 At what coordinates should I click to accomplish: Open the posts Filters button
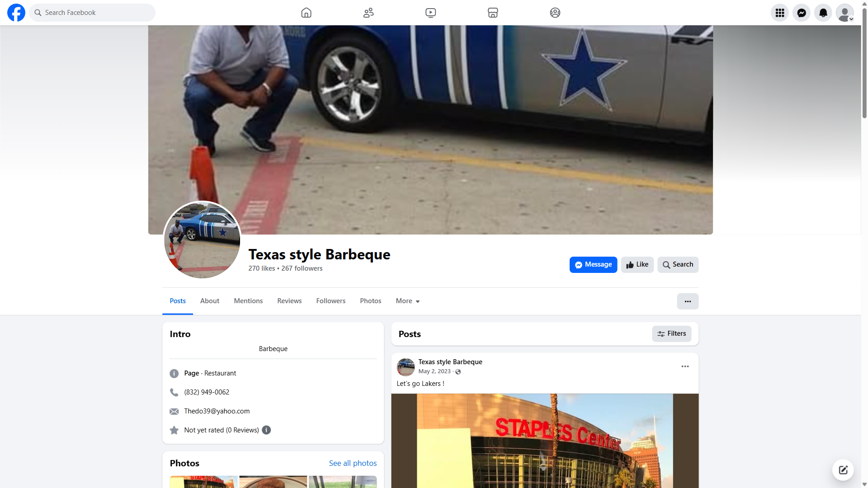pos(671,334)
